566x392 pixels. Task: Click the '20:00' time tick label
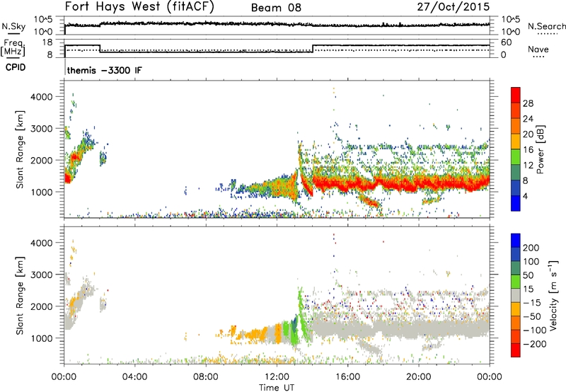point(418,377)
